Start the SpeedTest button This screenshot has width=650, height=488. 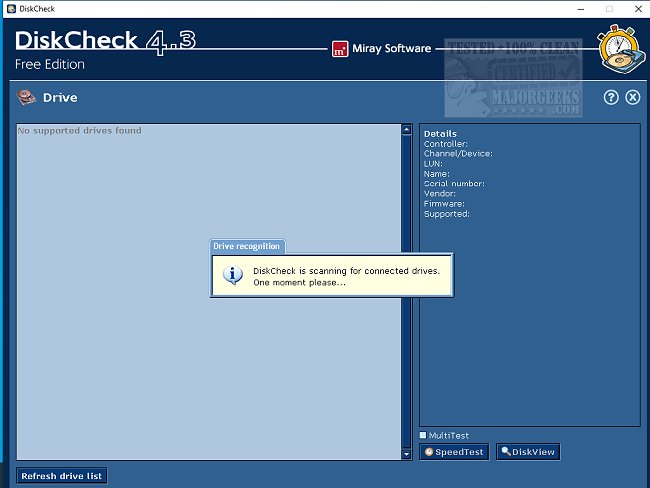point(454,452)
